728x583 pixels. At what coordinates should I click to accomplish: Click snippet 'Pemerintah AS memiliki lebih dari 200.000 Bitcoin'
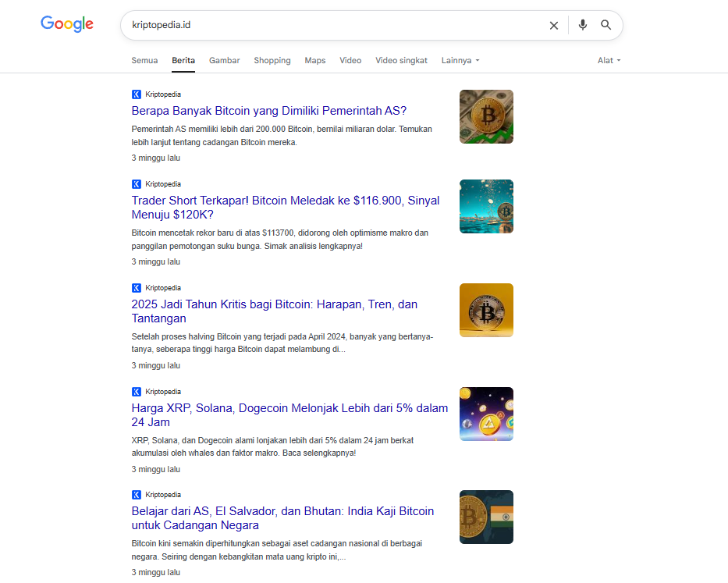[282, 136]
